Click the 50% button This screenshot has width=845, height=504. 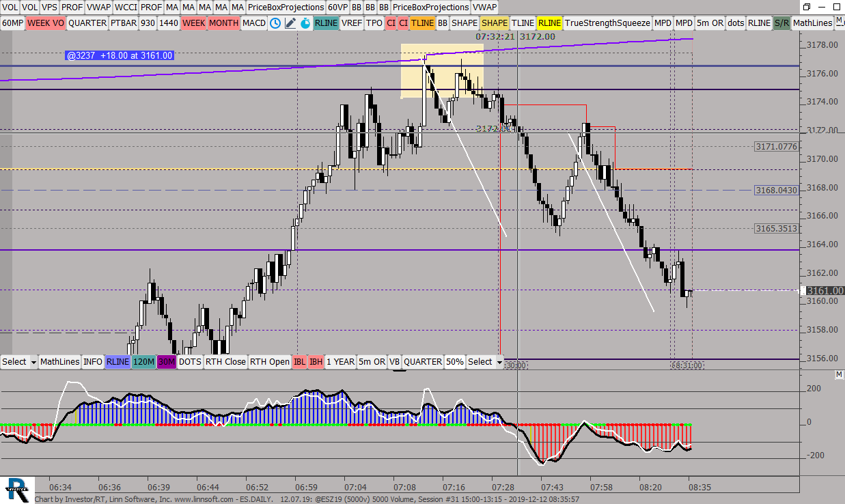(455, 361)
